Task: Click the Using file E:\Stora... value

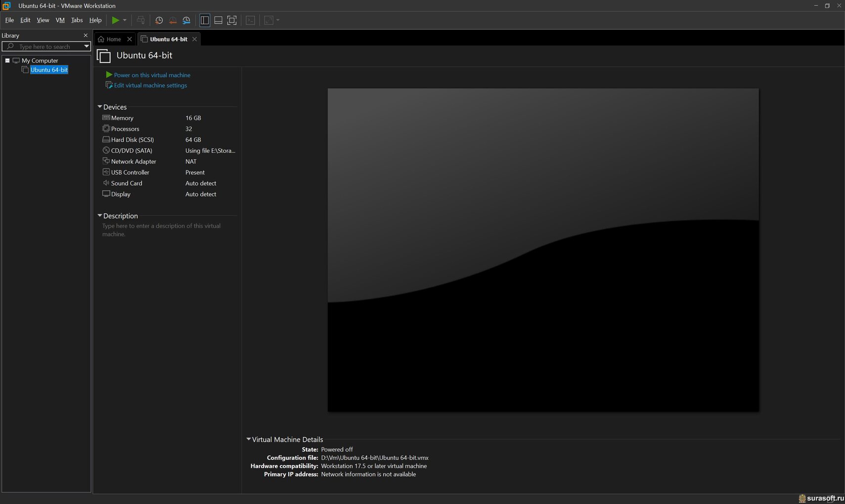Action: click(210, 151)
